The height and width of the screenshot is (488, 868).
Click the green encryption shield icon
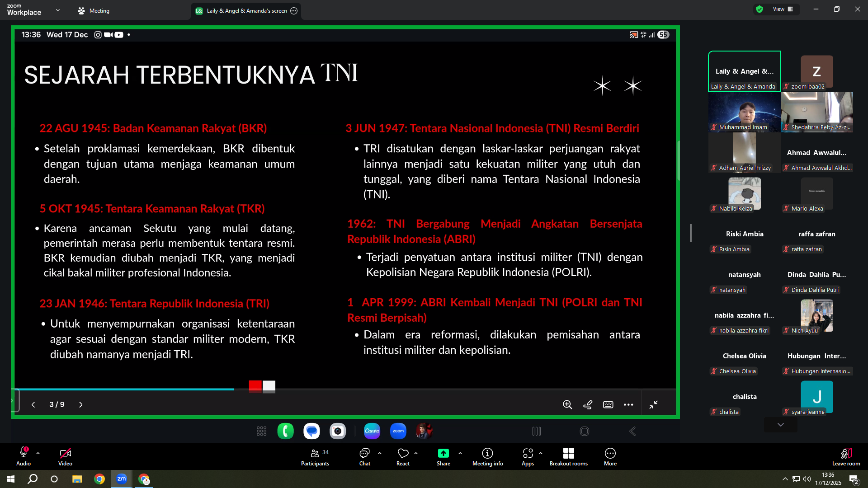click(x=759, y=9)
